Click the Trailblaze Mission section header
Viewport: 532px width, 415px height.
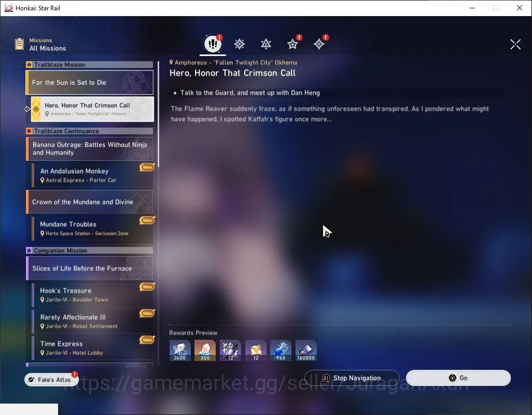[90, 64]
